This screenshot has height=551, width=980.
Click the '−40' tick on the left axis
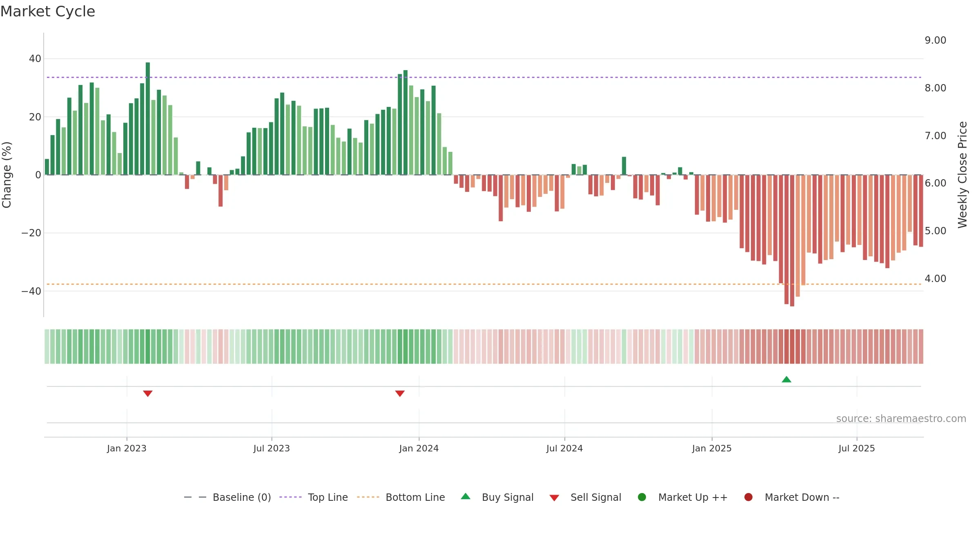point(31,291)
